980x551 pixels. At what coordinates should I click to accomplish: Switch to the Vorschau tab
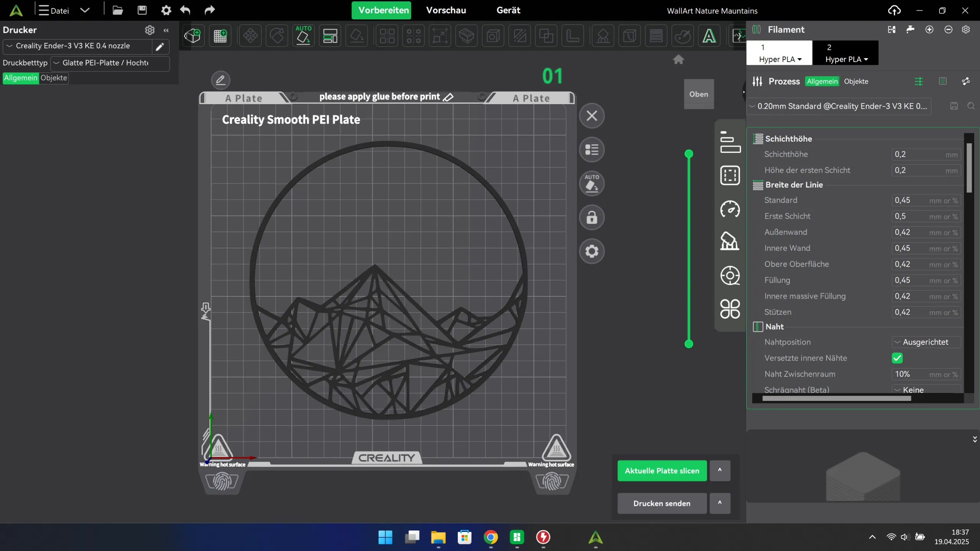(x=446, y=10)
